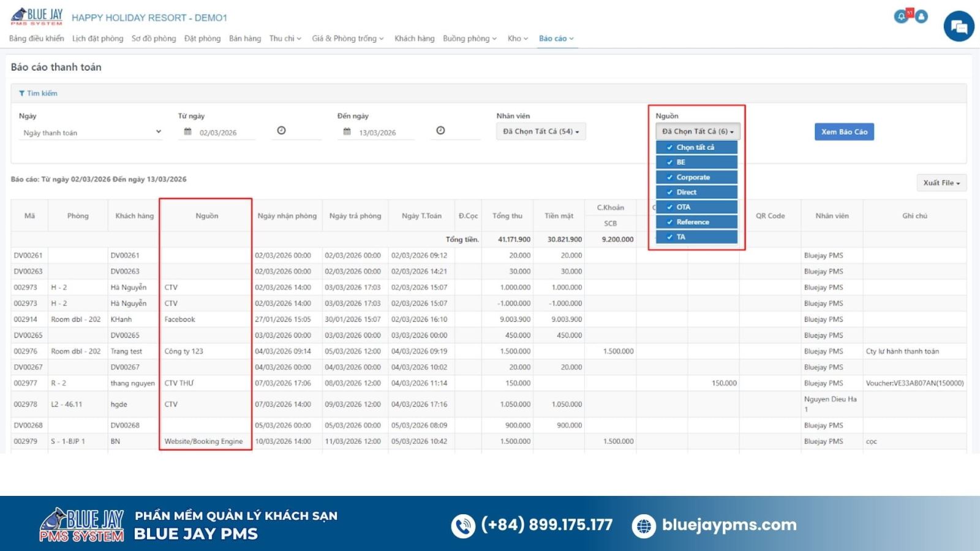Open the 'Ngày thanh toán' dropdown
This screenshot has width=980, height=551.
[x=92, y=132]
